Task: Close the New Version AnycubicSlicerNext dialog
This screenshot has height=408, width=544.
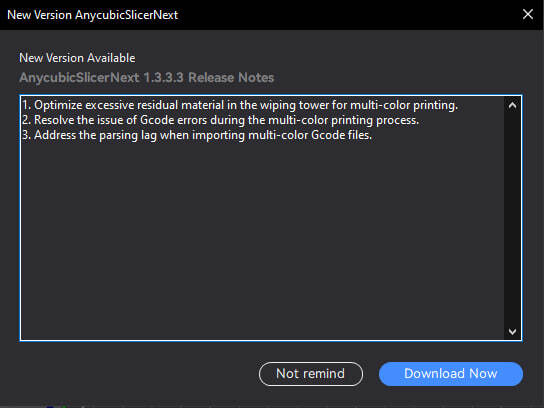Action: 528,14
